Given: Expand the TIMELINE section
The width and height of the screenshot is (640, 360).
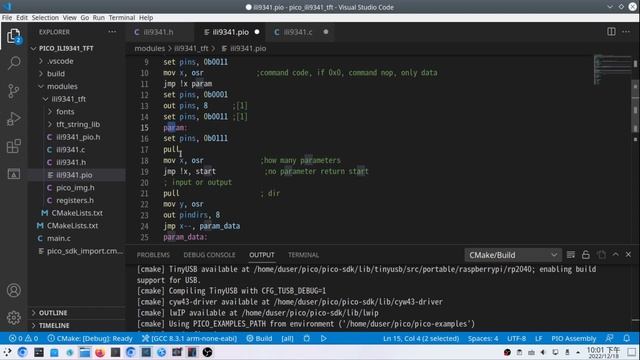Looking at the screenshot, I should pyautogui.click(x=54, y=325).
